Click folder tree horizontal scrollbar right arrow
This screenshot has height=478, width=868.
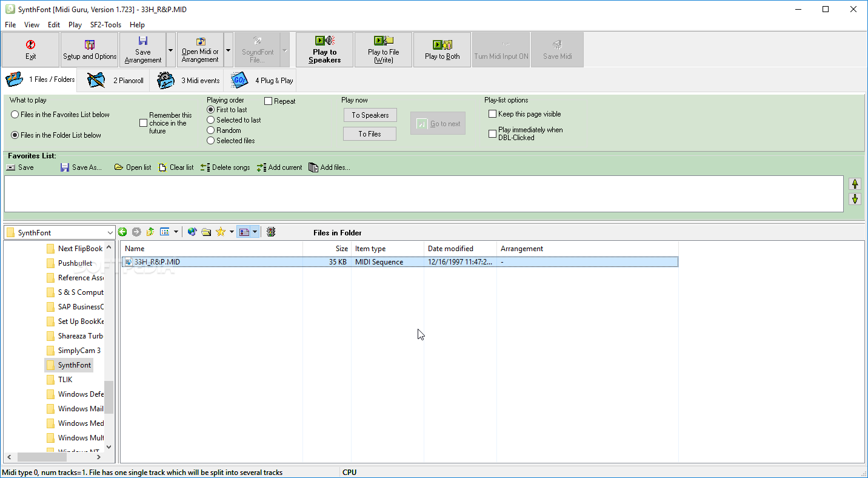tap(99, 457)
